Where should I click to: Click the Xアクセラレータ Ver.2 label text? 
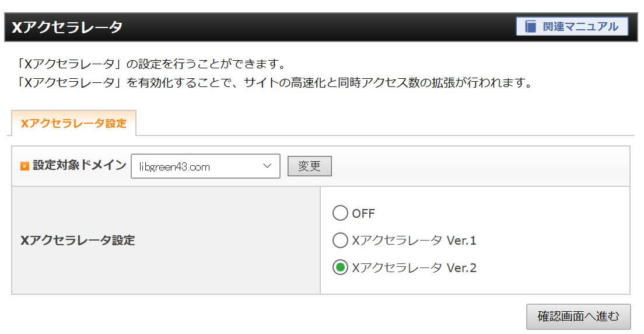[414, 267]
